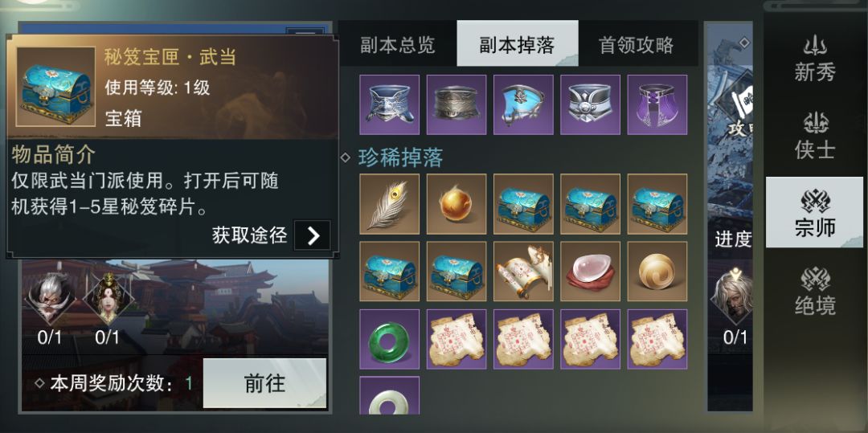Choose 侠士 difficulty level

814,136
